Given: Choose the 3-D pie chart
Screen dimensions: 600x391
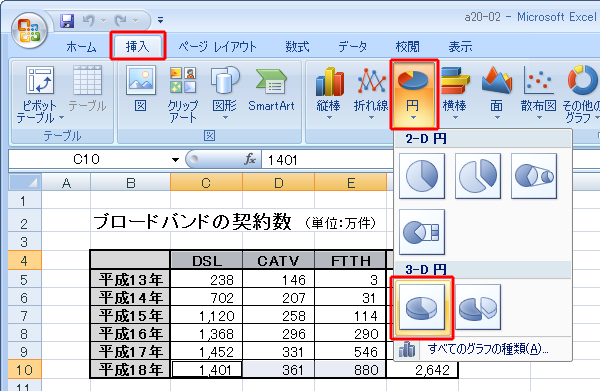Looking at the screenshot, I should 422,307.
